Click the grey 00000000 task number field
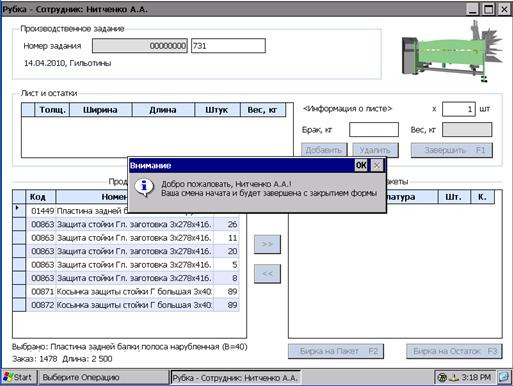Viewport: 513px width, 386px height. point(140,46)
